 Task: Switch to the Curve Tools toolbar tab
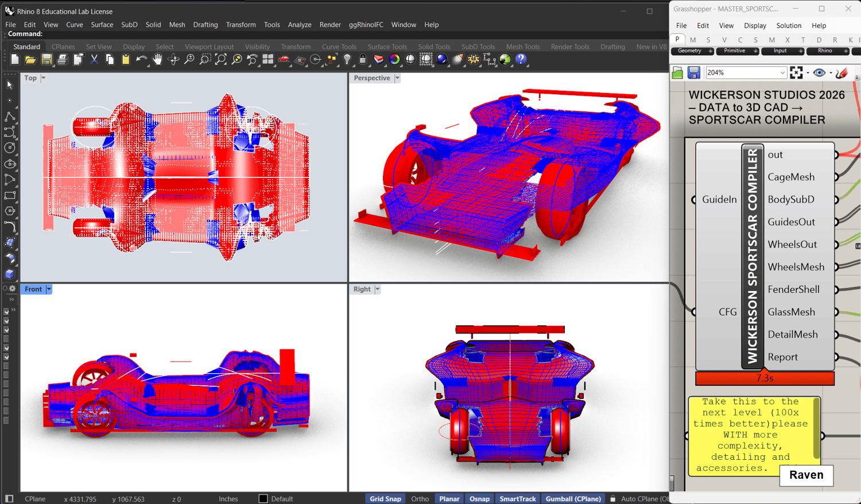(339, 46)
